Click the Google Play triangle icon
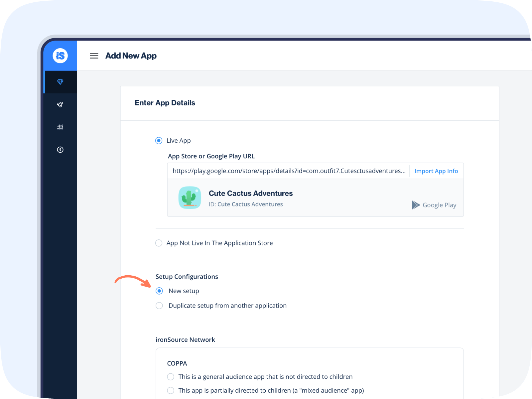Image resolution: width=532 pixels, height=399 pixels. click(415, 205)
